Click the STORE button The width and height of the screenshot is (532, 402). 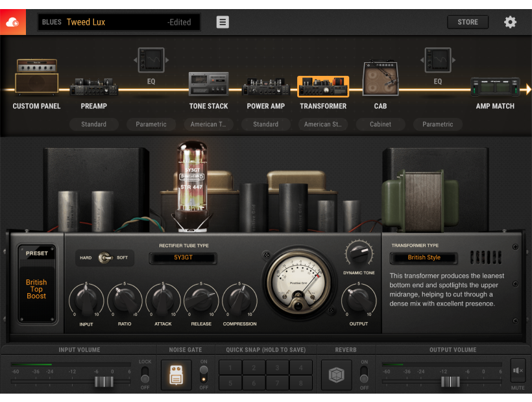coord(468,22)
